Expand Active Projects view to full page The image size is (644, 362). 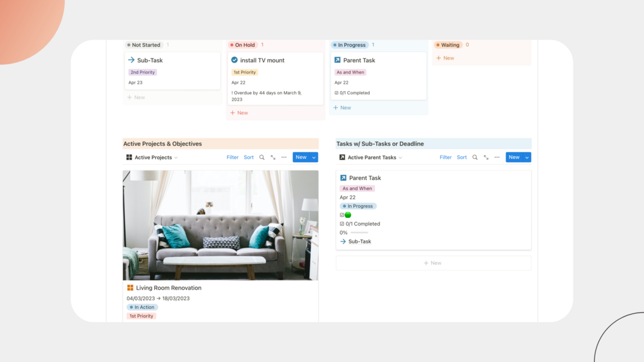273,157
